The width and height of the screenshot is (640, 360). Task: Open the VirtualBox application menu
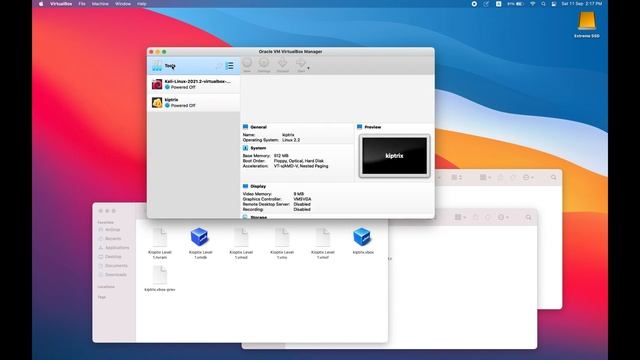pos(61,4)
